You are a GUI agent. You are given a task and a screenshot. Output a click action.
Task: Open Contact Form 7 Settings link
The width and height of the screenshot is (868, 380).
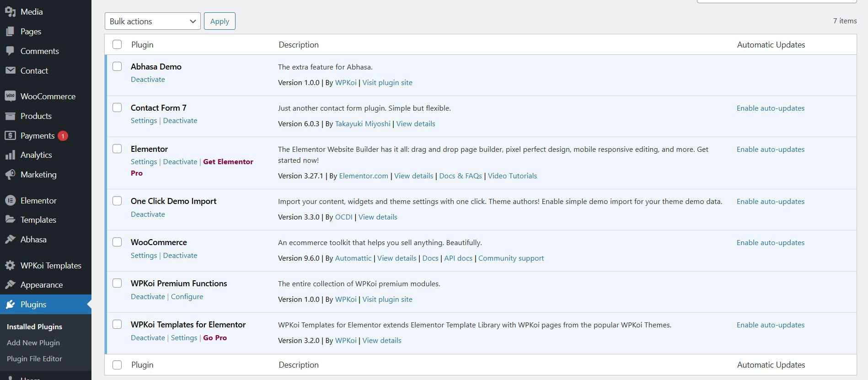(x=144, y=120)
